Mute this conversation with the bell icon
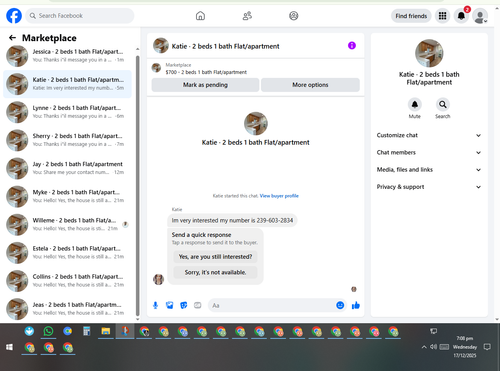Viewport: 500px width, 371px height. tap(415, 104)
